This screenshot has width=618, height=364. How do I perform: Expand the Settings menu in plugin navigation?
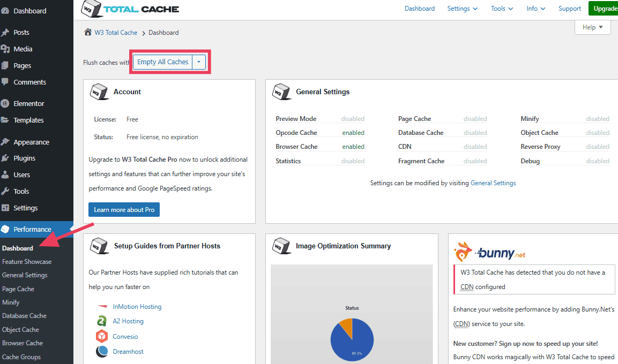[x=461, y=8]
